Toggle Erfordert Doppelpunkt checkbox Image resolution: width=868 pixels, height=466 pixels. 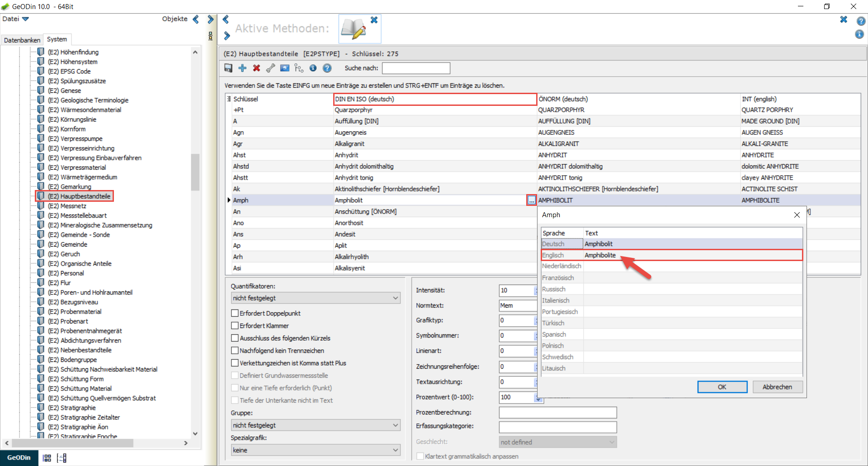235,313
